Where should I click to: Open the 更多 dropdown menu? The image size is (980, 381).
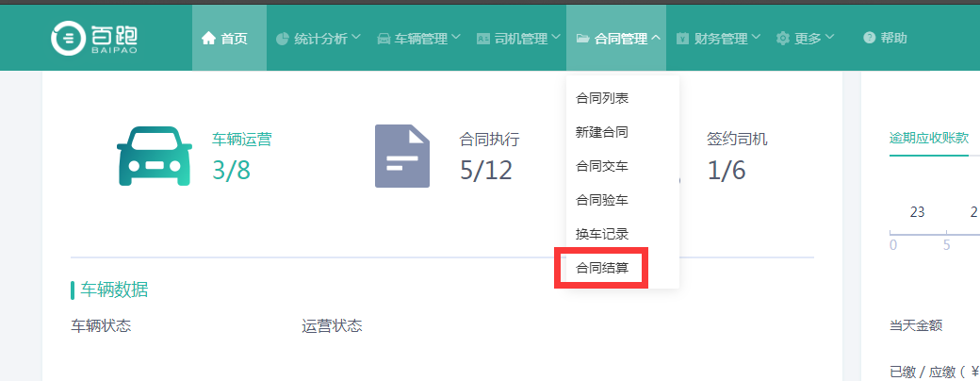[808, 39]
